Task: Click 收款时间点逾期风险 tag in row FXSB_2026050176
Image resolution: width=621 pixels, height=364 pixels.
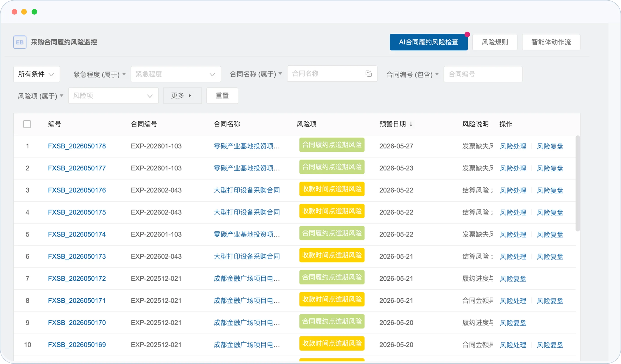Action: pos(332,189)
